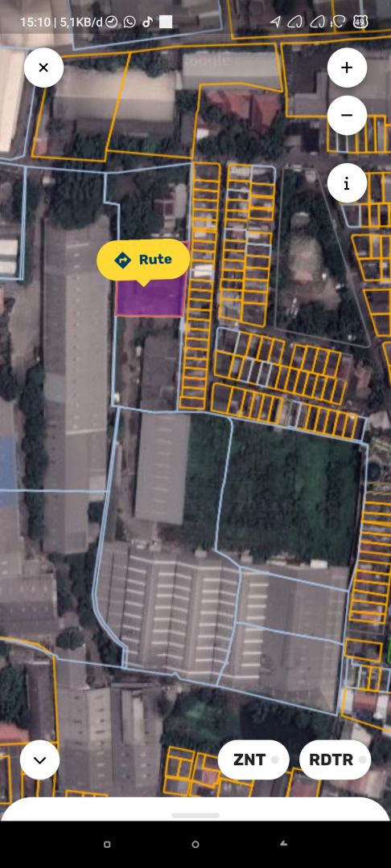Tap the clock time 15:10
The width and height of the screenshot is (391, 868).
(x=35, y=23)
